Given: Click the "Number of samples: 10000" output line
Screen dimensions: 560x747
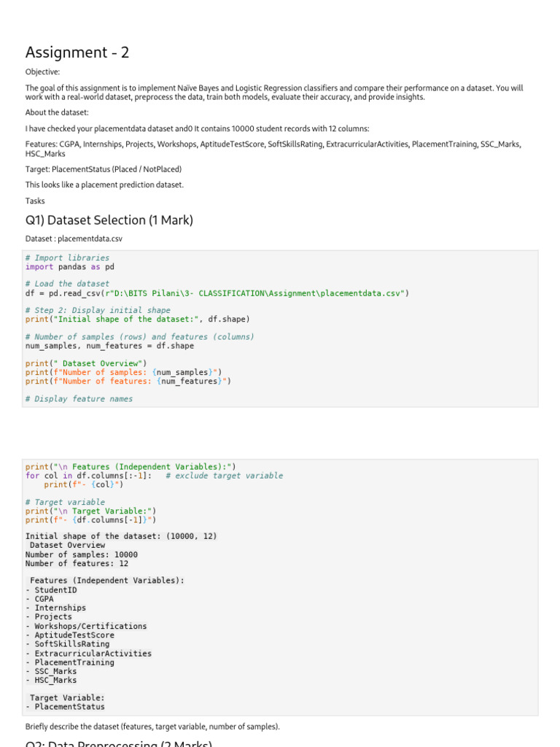Looking at the screenshot, I should click(x=81, y=554).
